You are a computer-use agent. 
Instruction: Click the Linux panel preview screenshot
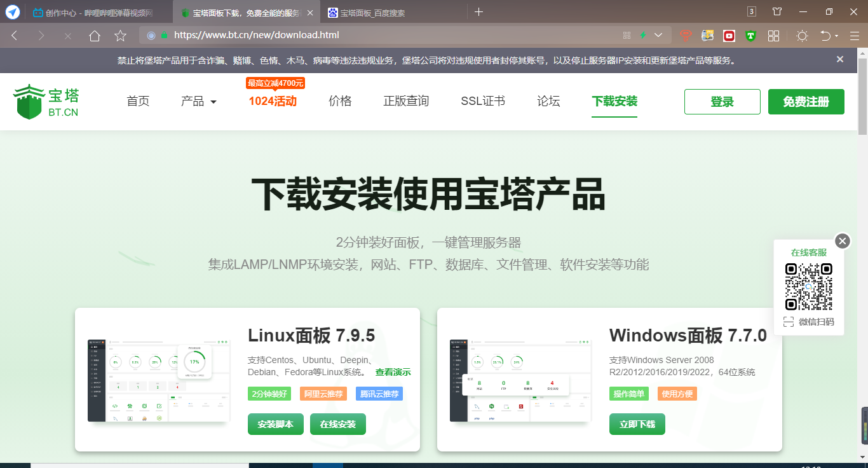point(158,381)
